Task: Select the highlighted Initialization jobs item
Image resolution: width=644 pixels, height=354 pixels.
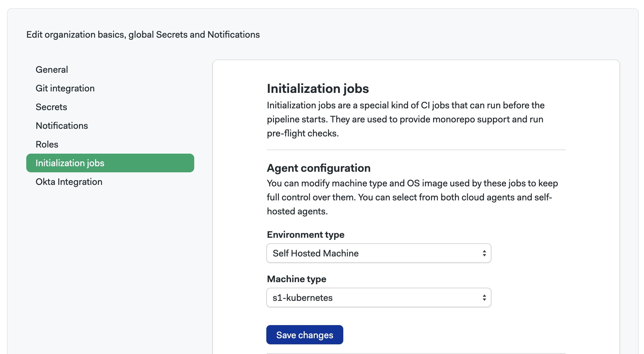Action: (70, 163)
